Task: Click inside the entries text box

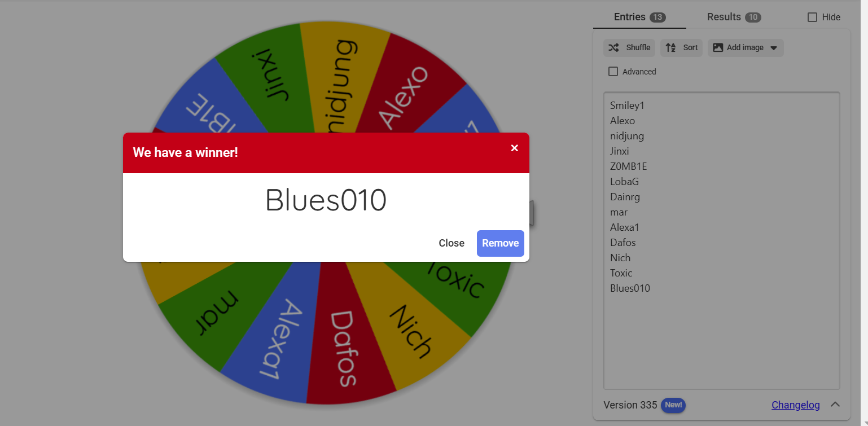Action: (x=721, y=339)
